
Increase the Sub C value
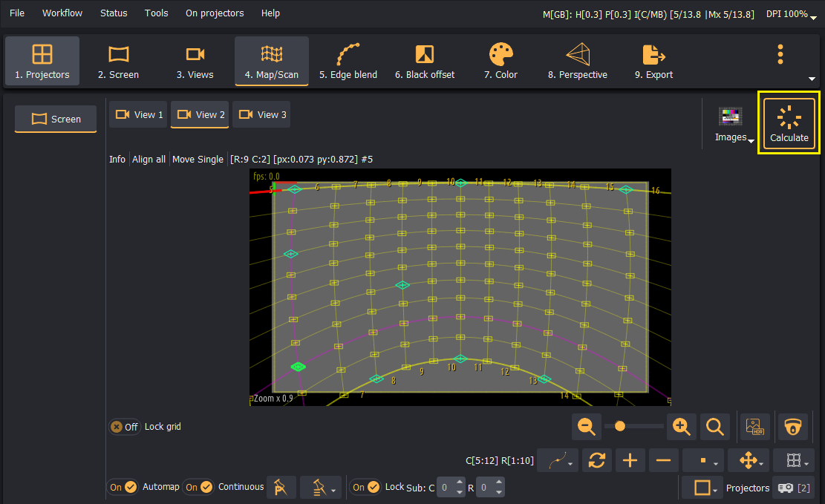pos(460,482)
